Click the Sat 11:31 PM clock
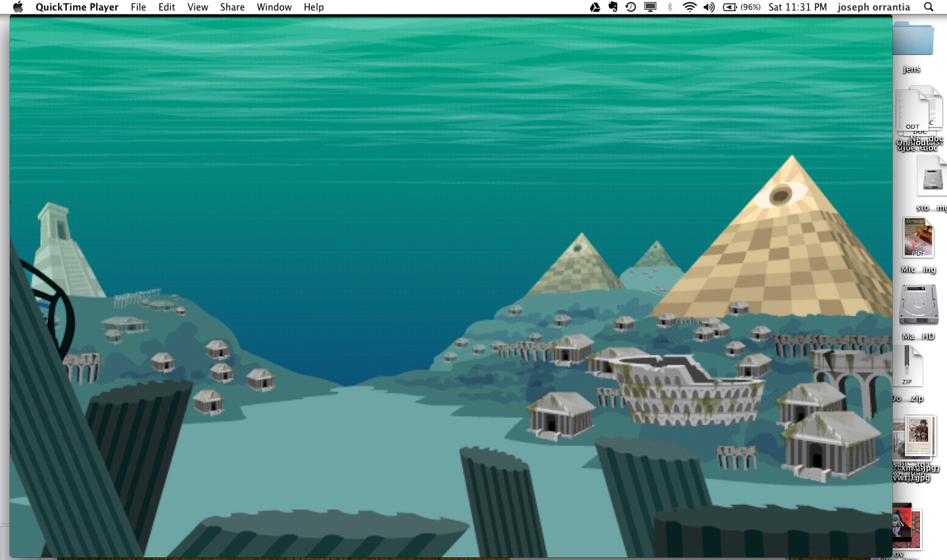Viewport: 947px width, 560px height. [797, 7]
